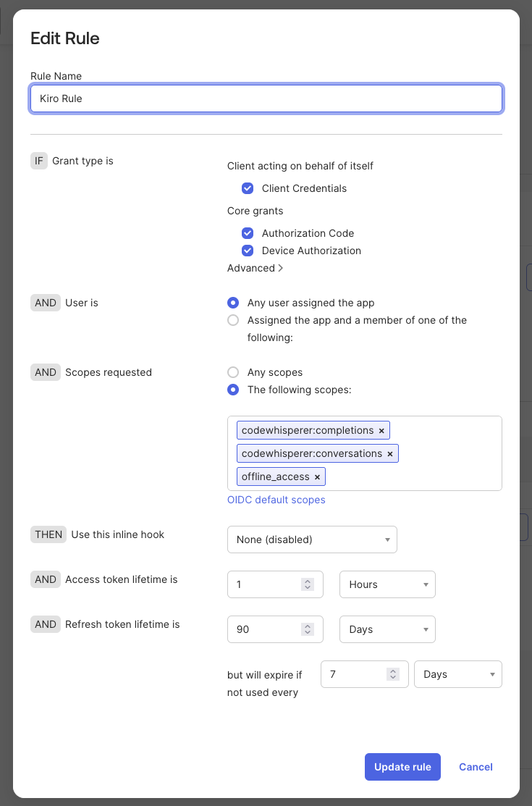Select the Any scopes radio option
The height and width of the screenshot is (806, 532).
[233, 372]
